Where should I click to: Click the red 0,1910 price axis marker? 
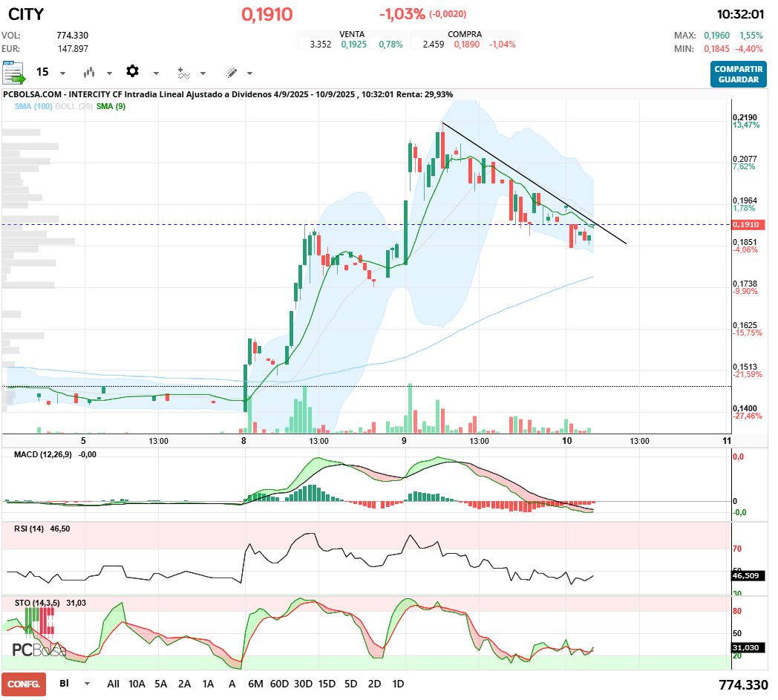pyautogui.click(x=749, y=225)
